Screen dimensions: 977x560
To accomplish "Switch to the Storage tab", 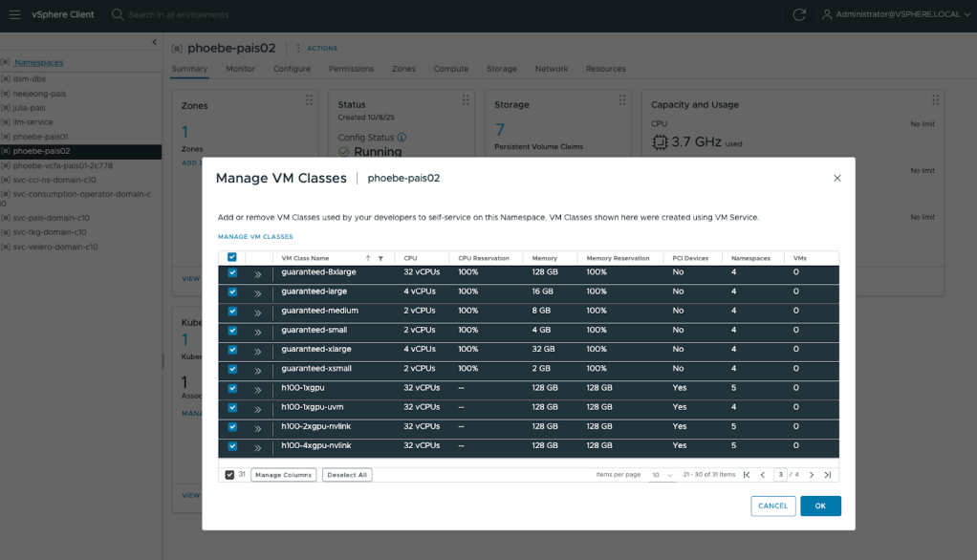I will [502, 69].
